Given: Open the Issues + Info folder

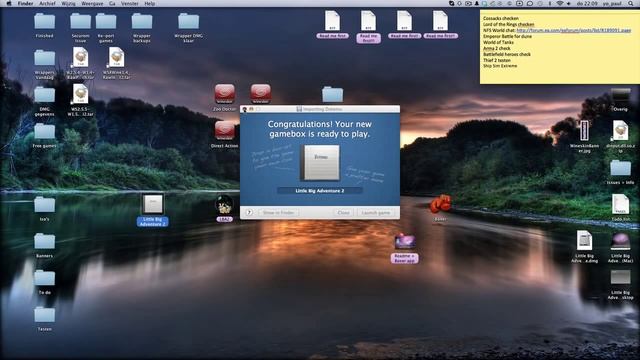Looking at the screenshot, I should point(620,168).
